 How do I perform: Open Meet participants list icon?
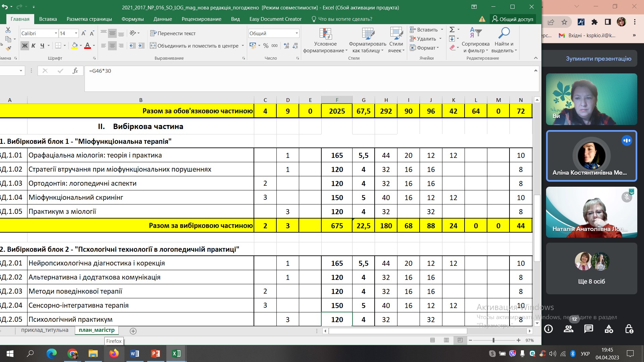coord(569,329)
